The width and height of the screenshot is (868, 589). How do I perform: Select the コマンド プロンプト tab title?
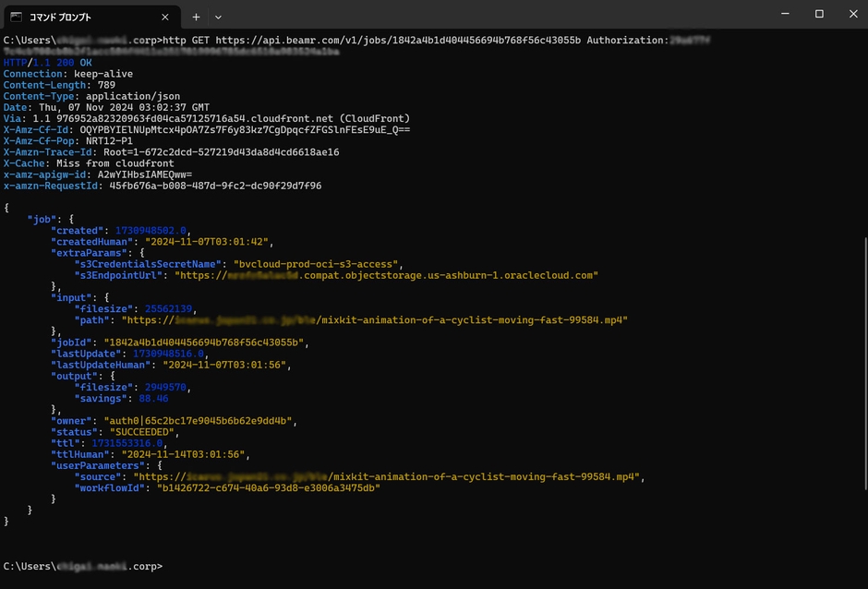coord(62,17)
